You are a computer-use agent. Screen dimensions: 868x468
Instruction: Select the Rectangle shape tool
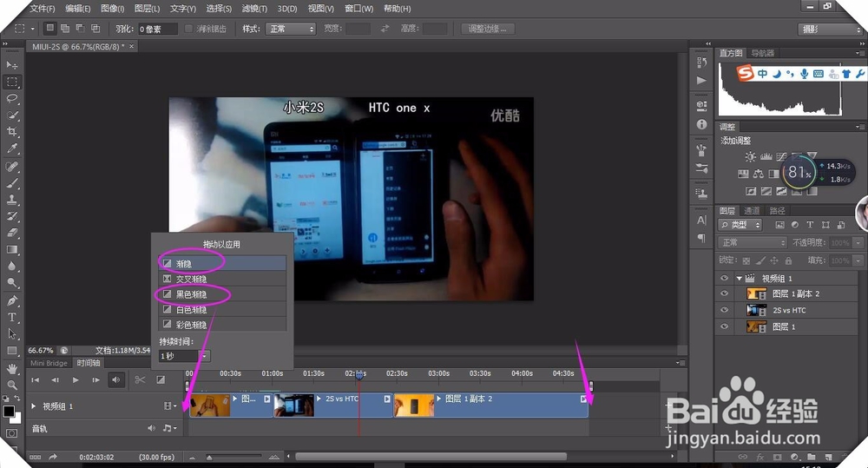(x=11, y=351)
